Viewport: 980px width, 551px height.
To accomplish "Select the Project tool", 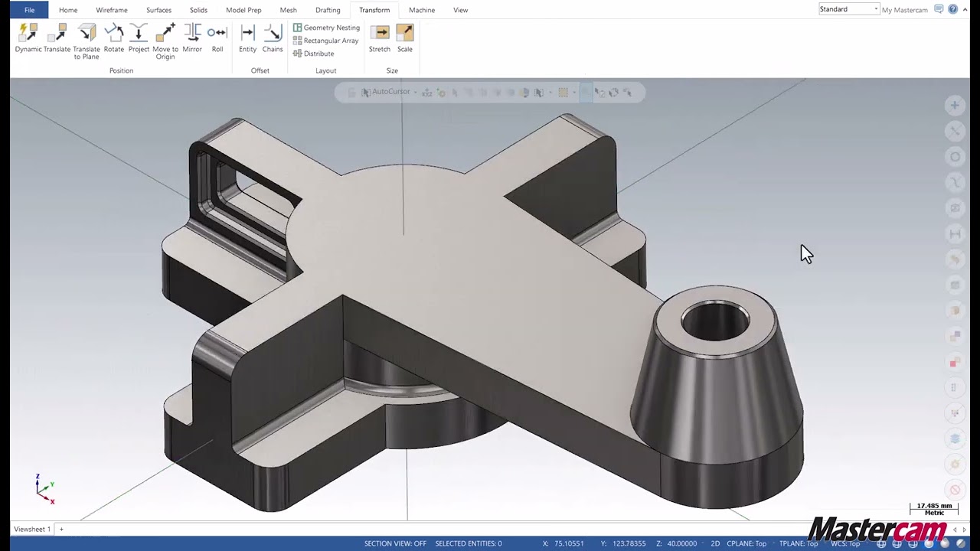I will (x=139, y=38).
